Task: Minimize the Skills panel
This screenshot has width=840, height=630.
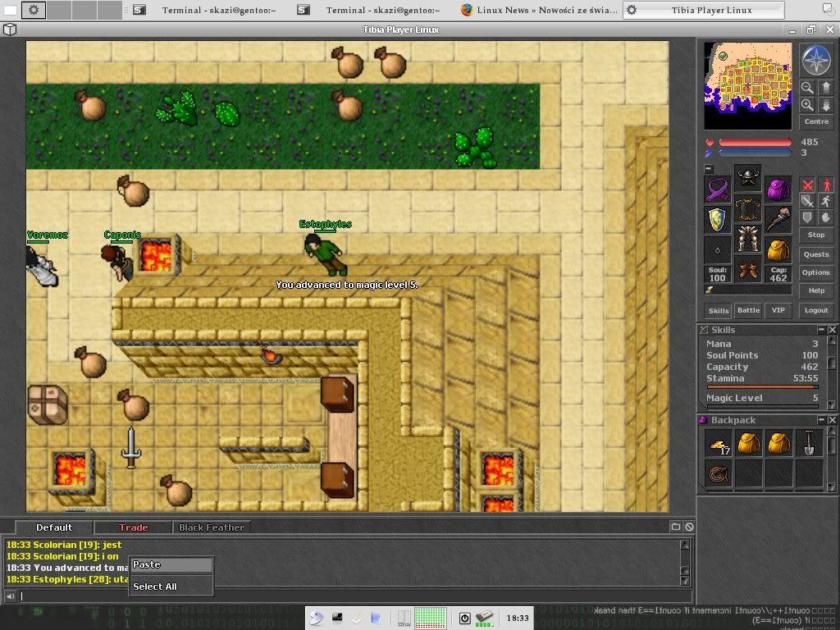Action: [x=821, y=330]
